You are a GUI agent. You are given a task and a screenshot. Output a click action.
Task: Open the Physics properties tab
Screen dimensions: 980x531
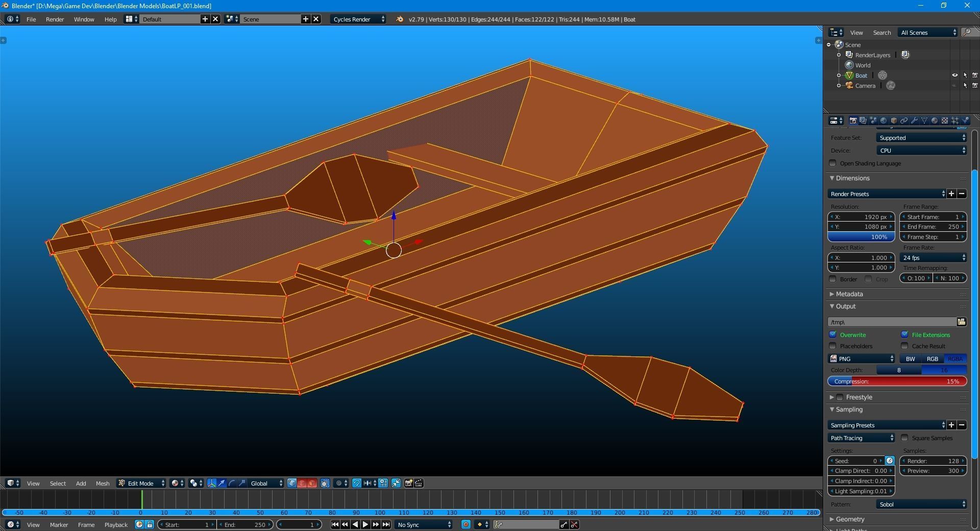pyautogui.click(x=965, y=120)
